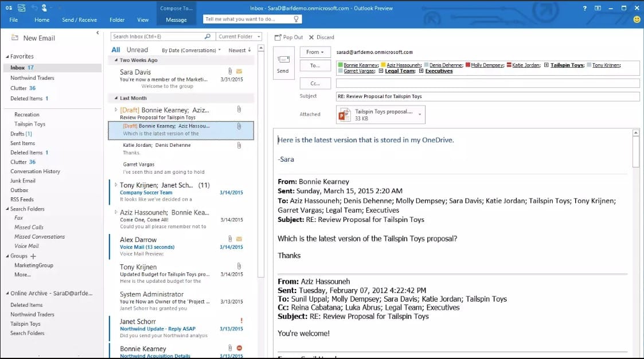
Task: Click the Cc... button
Action: (x=315, y=83)
